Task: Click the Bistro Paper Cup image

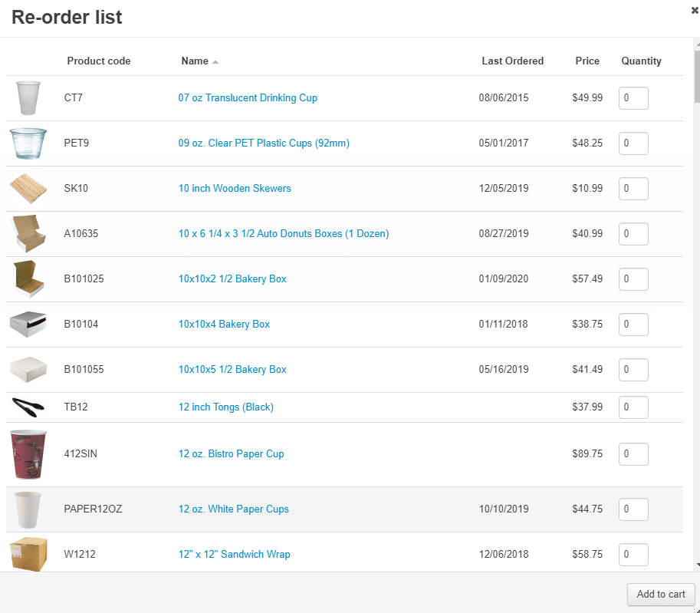Action: tap(28, 454)
